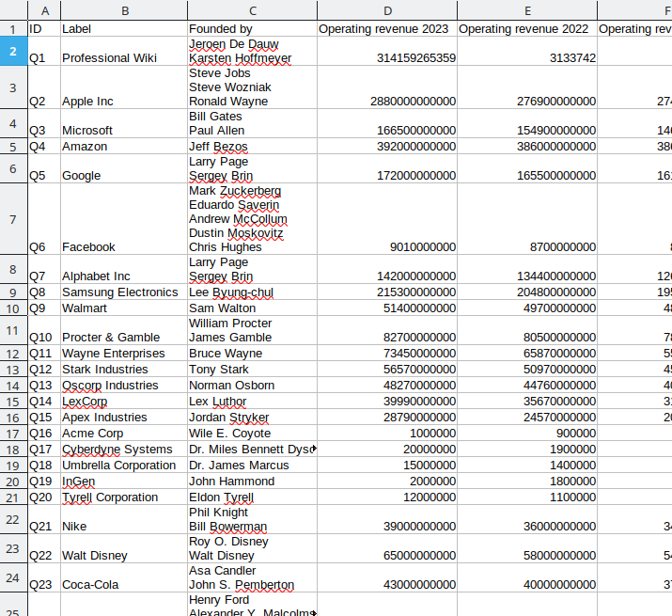Click the 'Bruce Wayne' cell
672x616 pixels.
(253, 353)
